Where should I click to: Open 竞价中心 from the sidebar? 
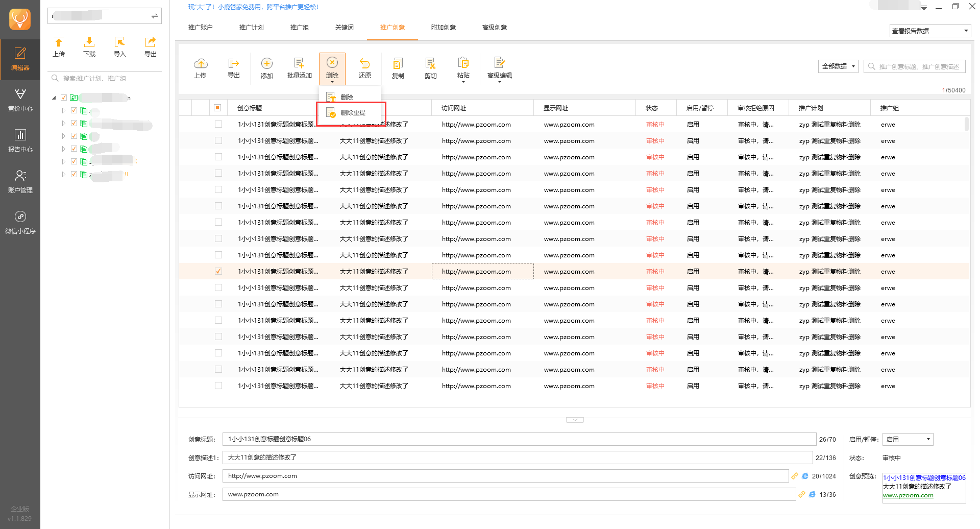click(20, 101)
